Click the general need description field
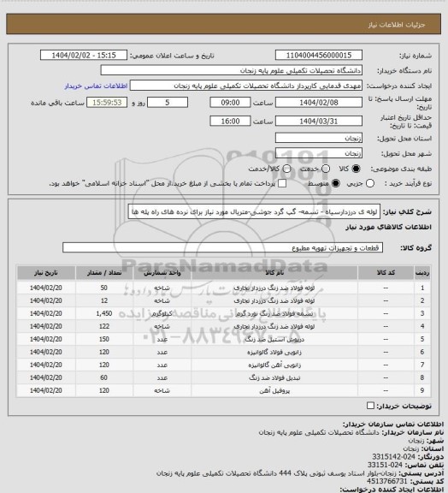 [254, 211]
